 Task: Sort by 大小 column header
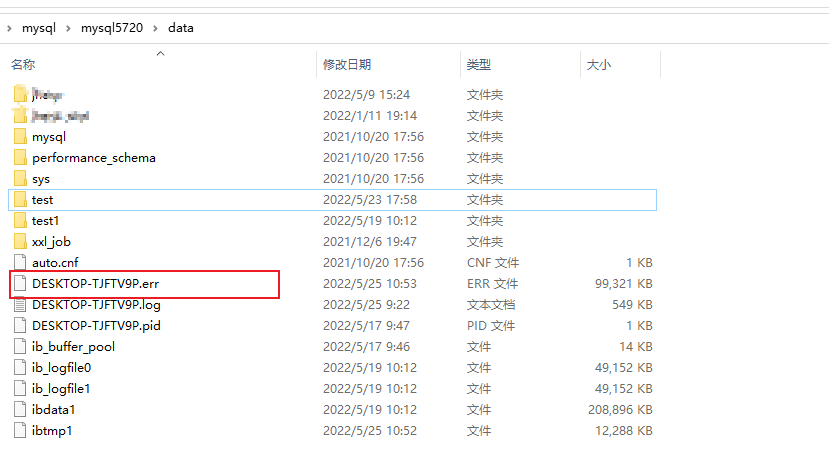598,65
